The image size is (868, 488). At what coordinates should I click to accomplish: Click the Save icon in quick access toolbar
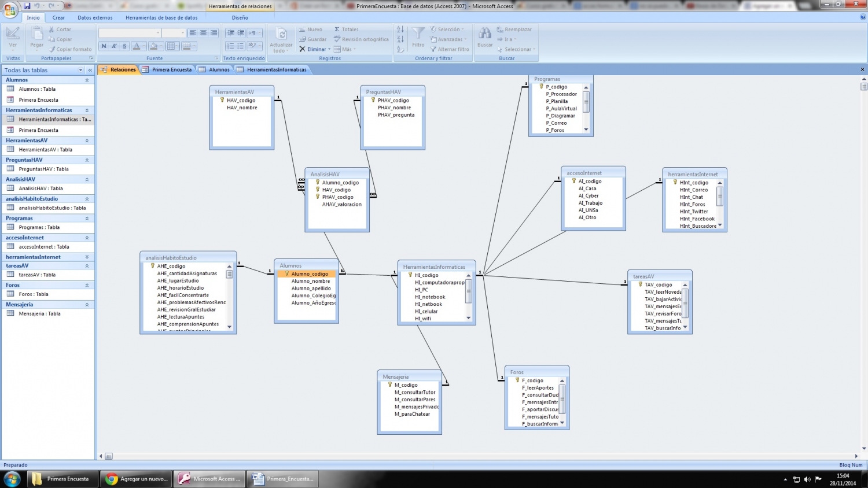point(27,6)
